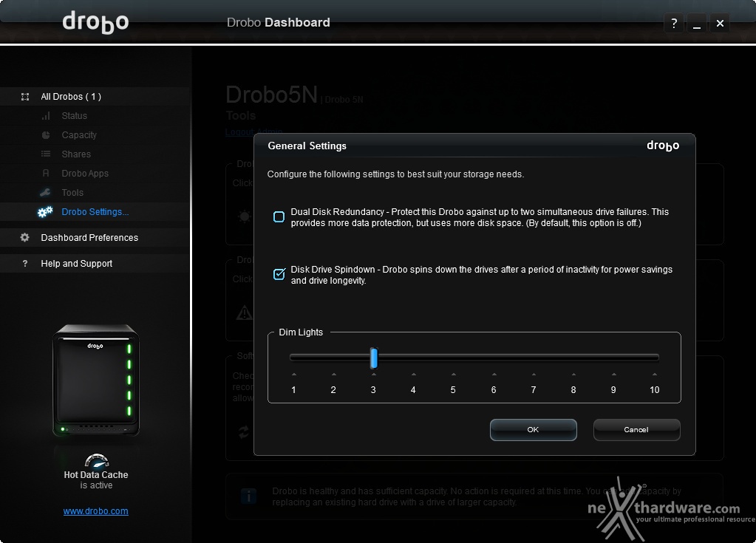Open Help and Support
The height and width of the screenshot is (543, 756).
(76, 264)
